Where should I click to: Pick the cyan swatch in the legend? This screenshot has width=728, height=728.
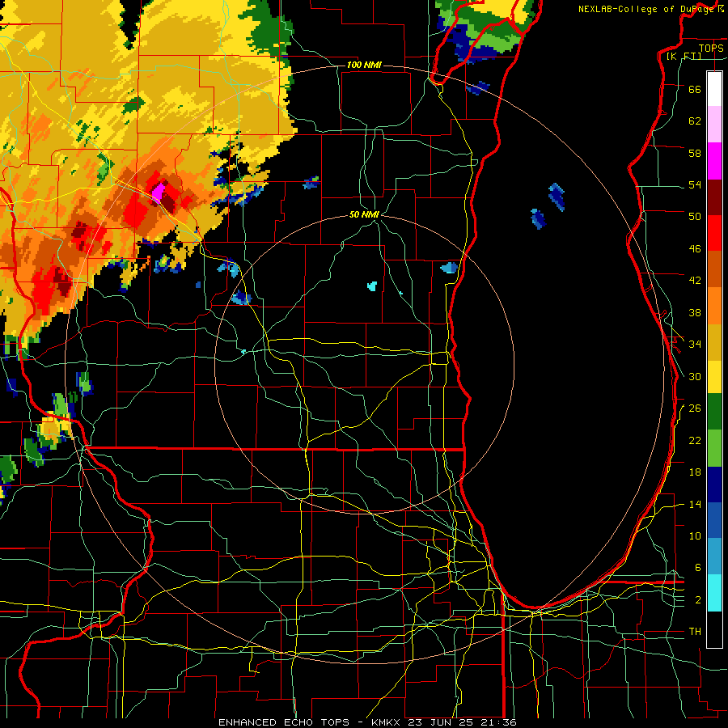(714, 593)
